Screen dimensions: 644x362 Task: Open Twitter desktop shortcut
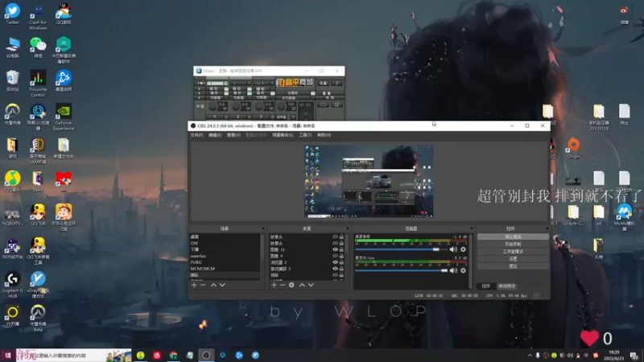[x=12, y=14]
